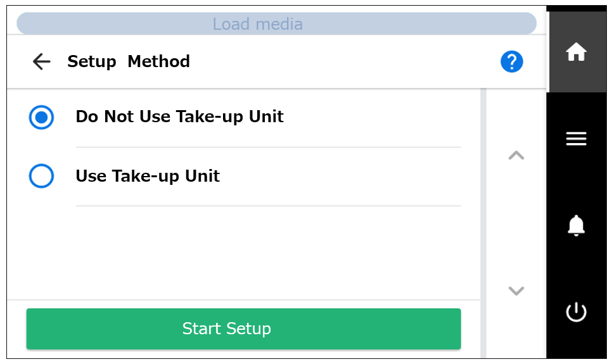Image resolution: width=612 pixels, height=364 pixels.
Task: Open the hamburger menu icon
Action: point(576,139)
